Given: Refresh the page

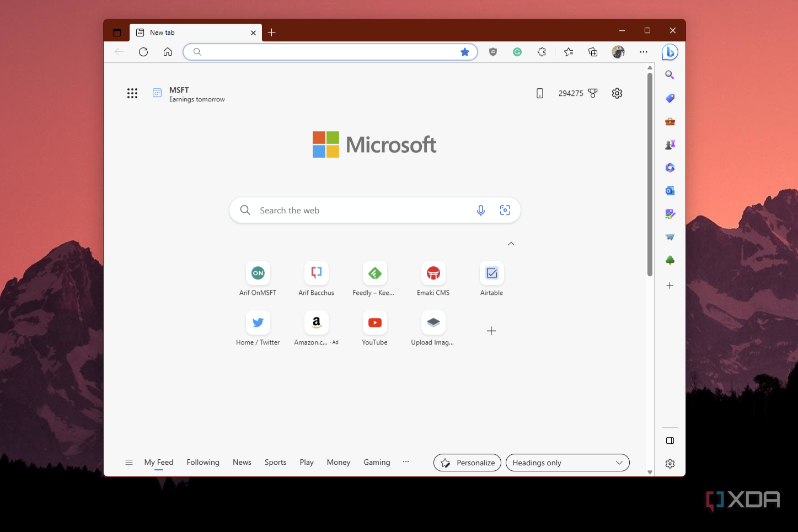Looking at the screenshot, I should click(143, 52).
